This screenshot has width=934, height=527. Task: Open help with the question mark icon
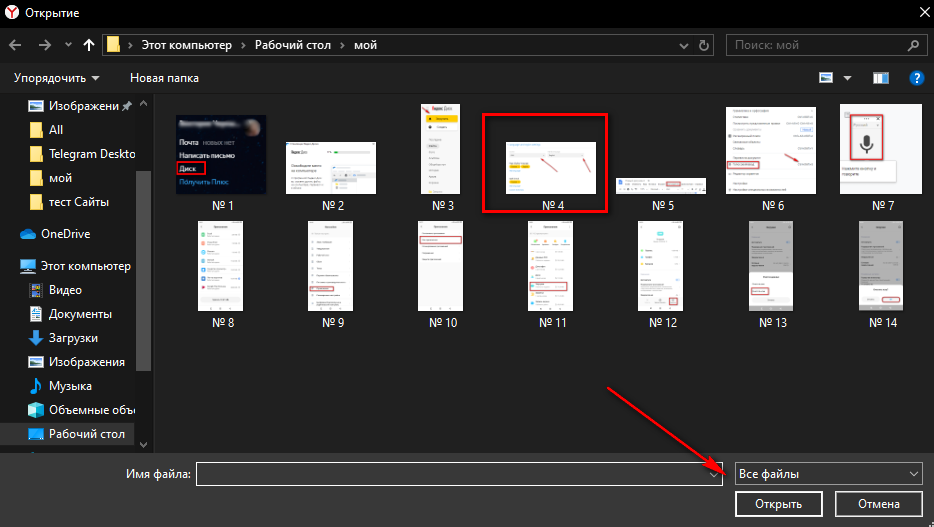[x=915, y=78]
